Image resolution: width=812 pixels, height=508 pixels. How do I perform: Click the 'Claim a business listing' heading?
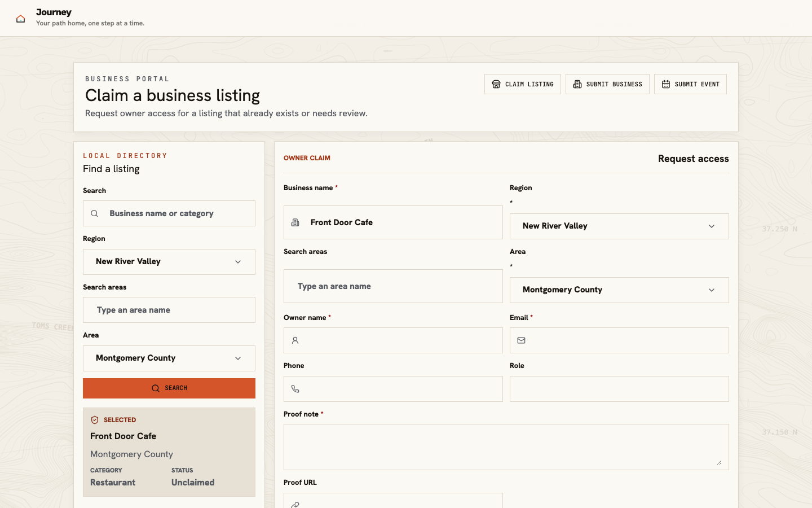point(173,95)
